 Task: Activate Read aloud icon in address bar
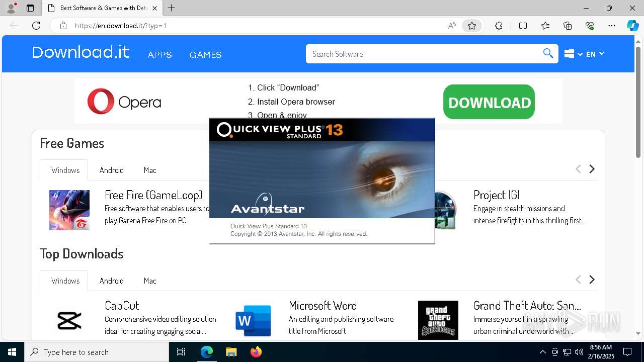click(452, 26)
